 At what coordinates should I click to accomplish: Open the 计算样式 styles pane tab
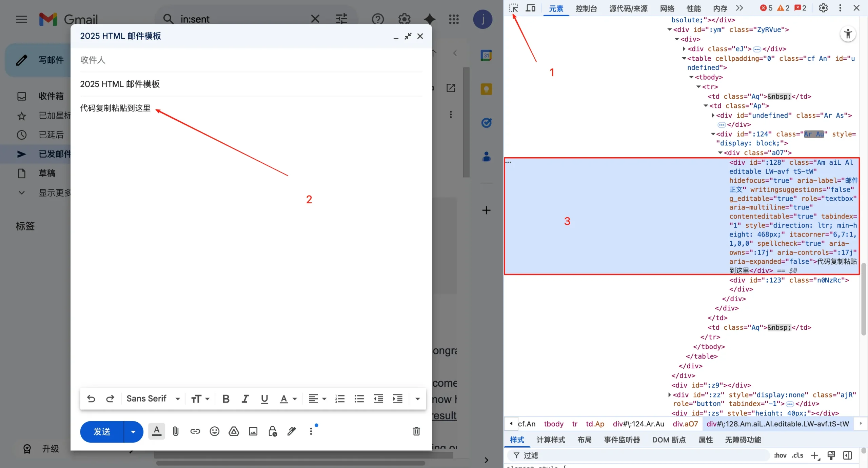pyautogui.click(x=550, y=440)
